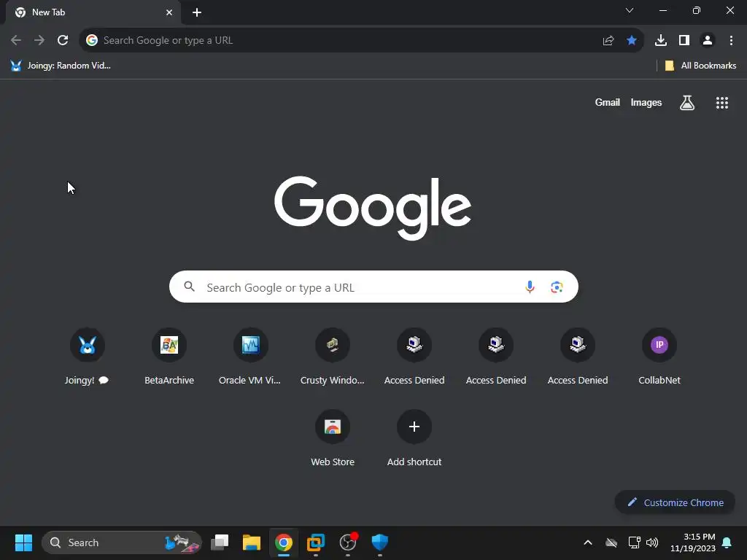Open File Explorer from the taskbar
Image resolution: width=747 pixels, height=560 pixels.
pos(252,542)
